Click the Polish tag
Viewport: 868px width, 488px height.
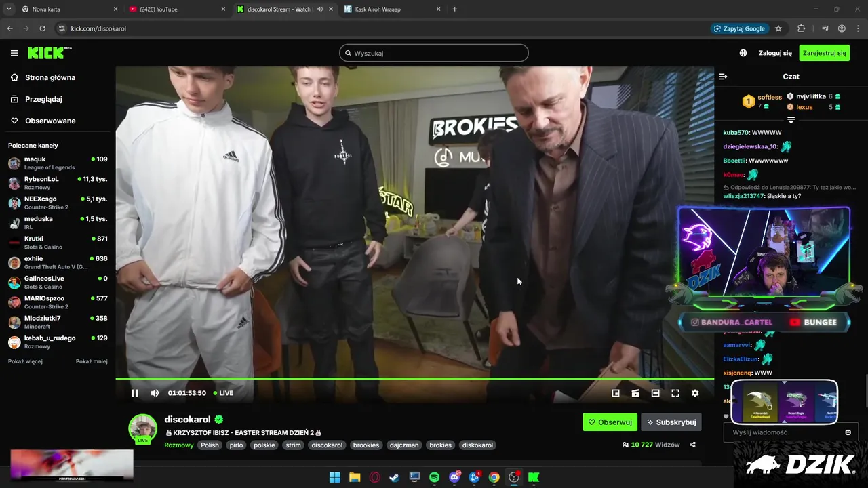(x=210, y=445)
